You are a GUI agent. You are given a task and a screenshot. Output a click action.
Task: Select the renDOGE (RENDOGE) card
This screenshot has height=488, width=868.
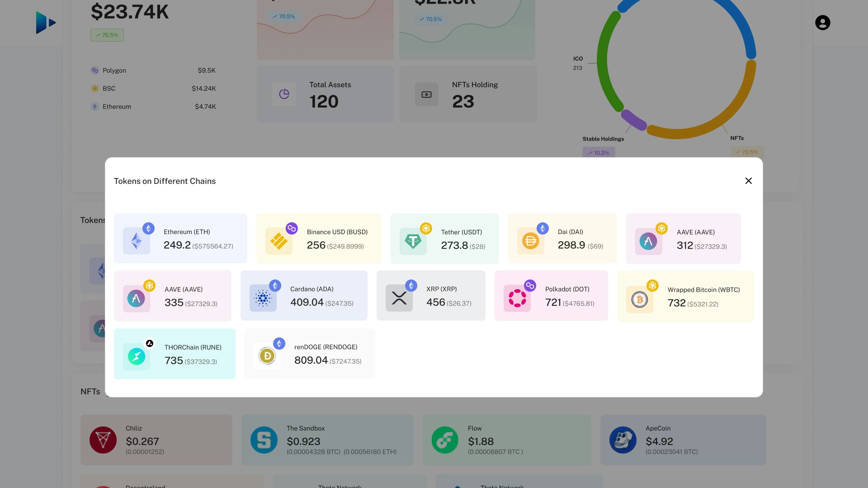(310, 353)
